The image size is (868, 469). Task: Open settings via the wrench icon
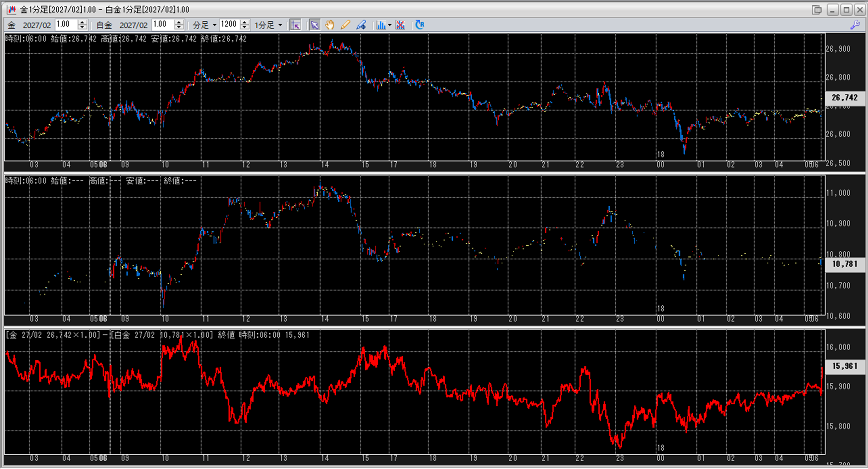855,25
